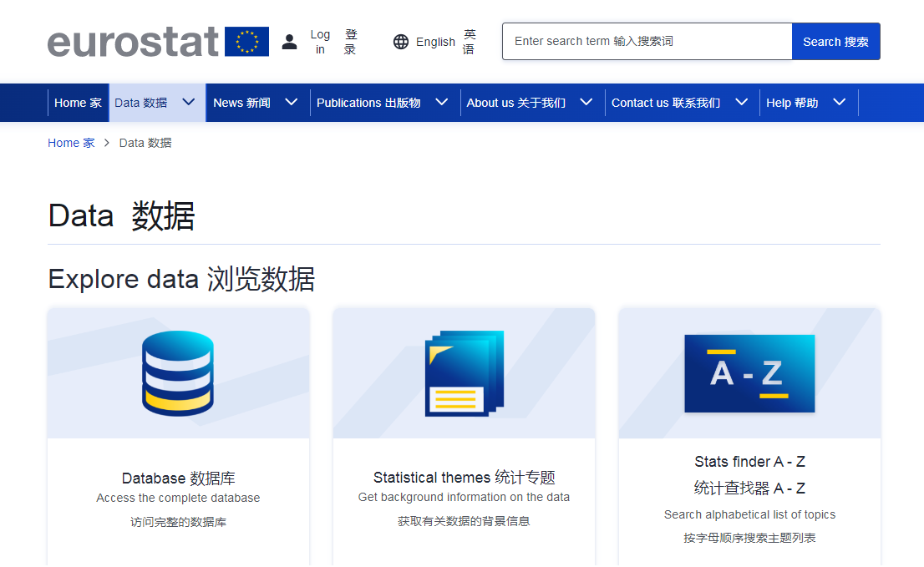Expand the Help 帮助 dropdown

[840, 102]
